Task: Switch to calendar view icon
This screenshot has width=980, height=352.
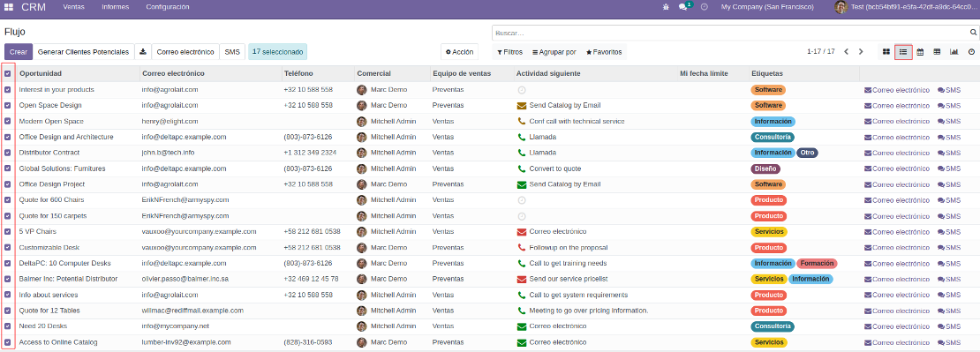Action: coord(920,52)
